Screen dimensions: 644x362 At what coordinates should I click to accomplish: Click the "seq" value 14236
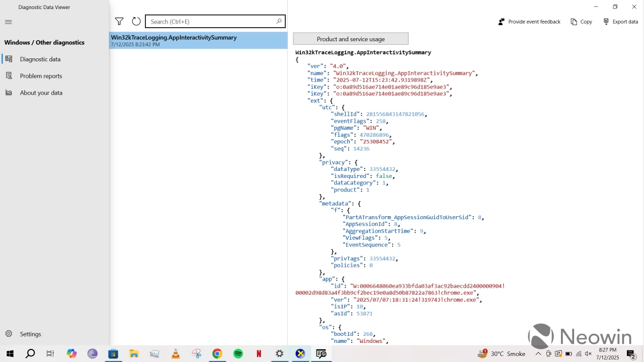pos(361,149)
